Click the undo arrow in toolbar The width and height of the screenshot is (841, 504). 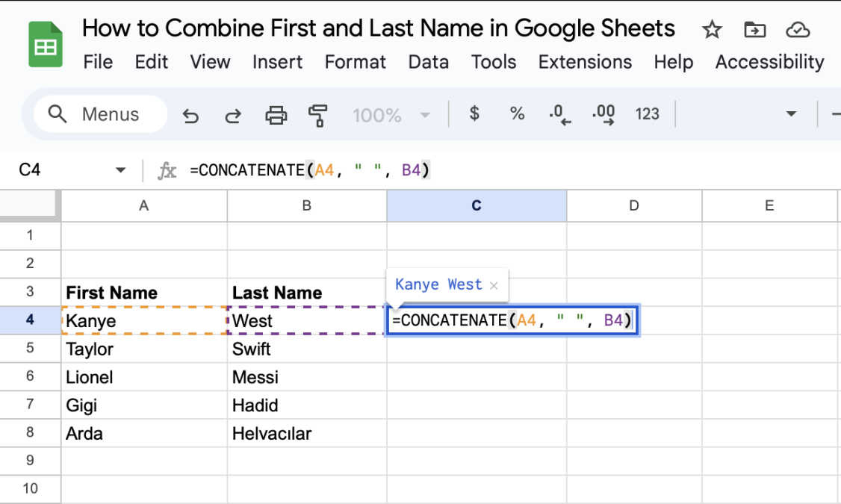click(190, 115)
